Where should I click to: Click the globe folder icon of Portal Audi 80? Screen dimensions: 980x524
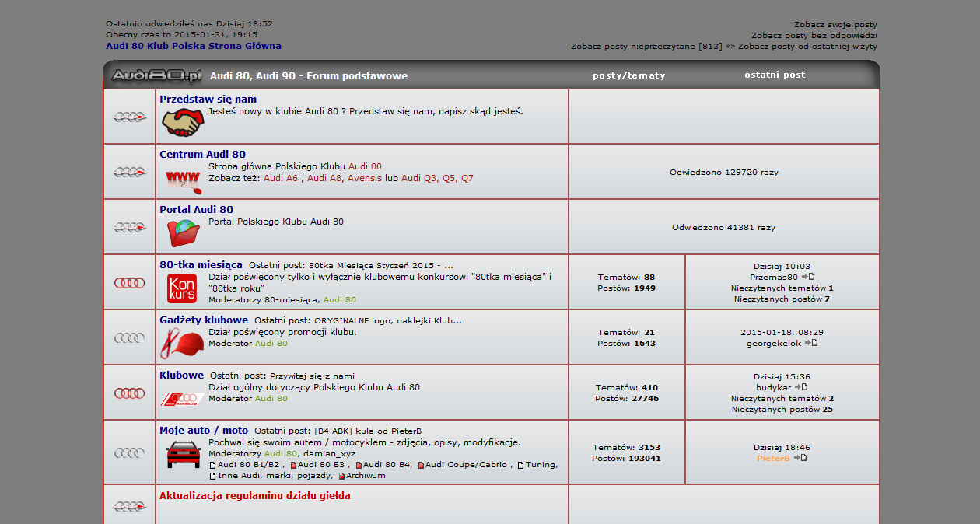tap(184, 232)
